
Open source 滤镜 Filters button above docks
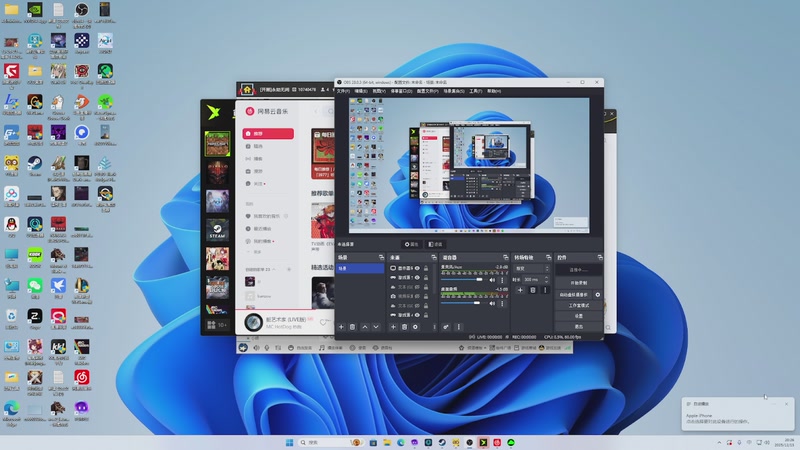tap(435, 244)
